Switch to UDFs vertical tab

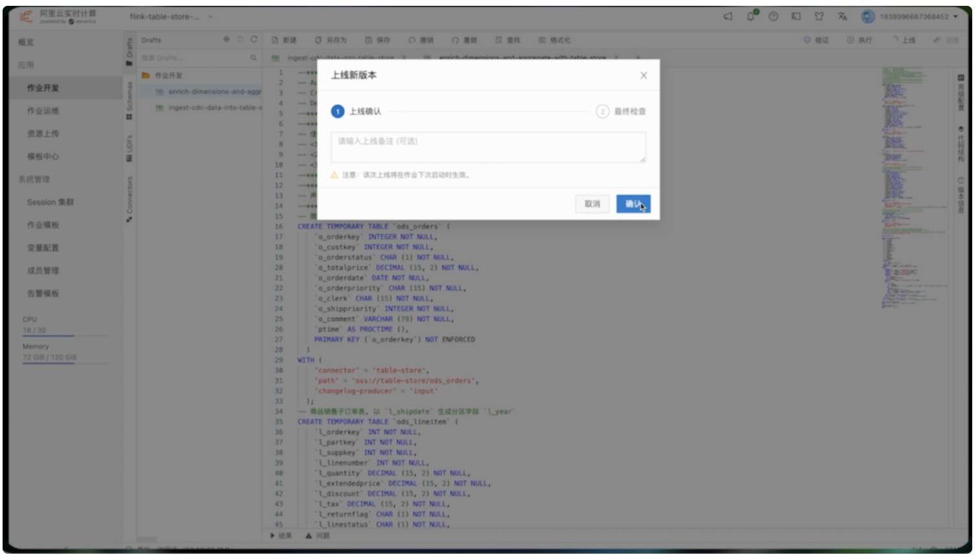pos(129,148)
